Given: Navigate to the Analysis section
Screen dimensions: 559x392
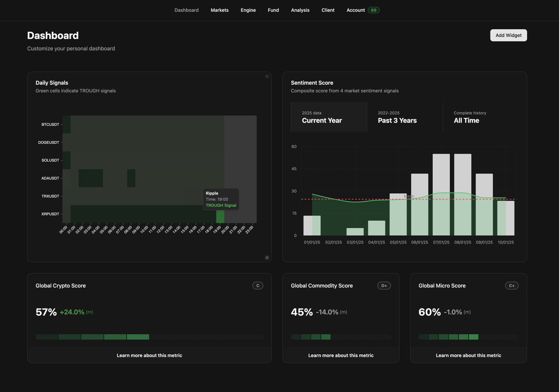Looking at the screenshot, I should tap(300, 10).
